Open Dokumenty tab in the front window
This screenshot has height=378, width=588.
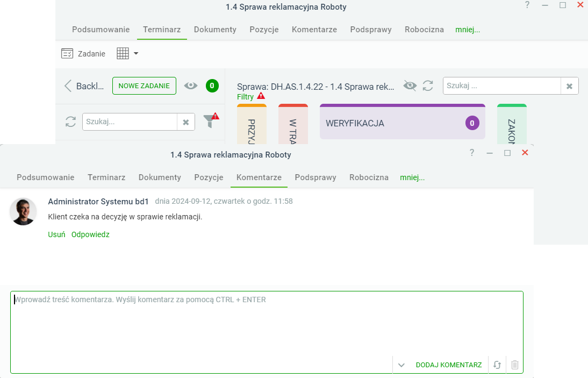click(160, 177)
